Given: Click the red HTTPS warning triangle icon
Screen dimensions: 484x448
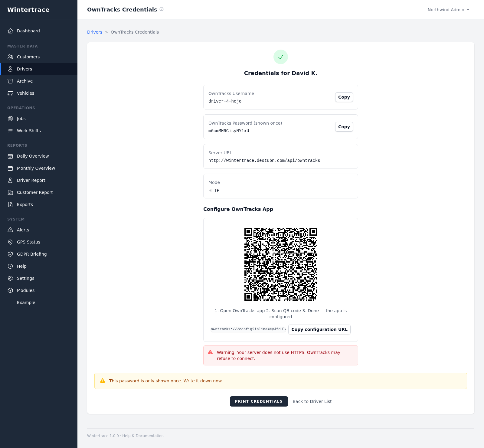Looking at the screenshot, I should point(210,352).
